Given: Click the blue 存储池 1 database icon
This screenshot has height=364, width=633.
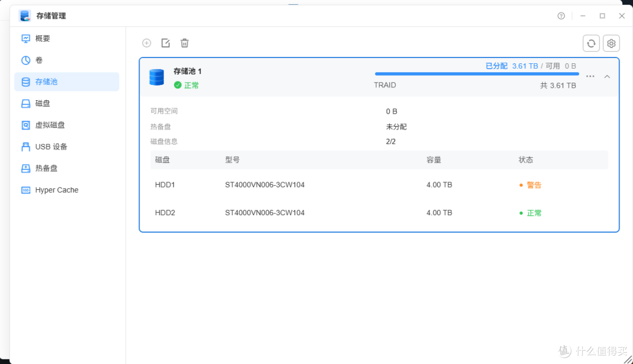Looking at the screenshot, I should click(156, 77).
